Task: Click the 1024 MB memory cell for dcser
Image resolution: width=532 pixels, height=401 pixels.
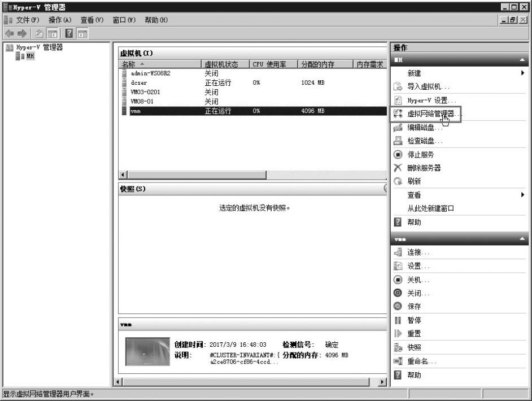Action: 313,82
